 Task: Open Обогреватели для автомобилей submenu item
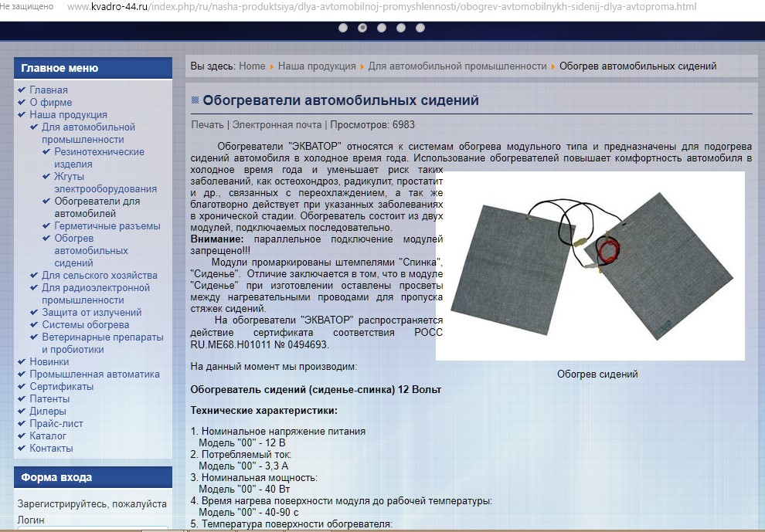[97, 207]
